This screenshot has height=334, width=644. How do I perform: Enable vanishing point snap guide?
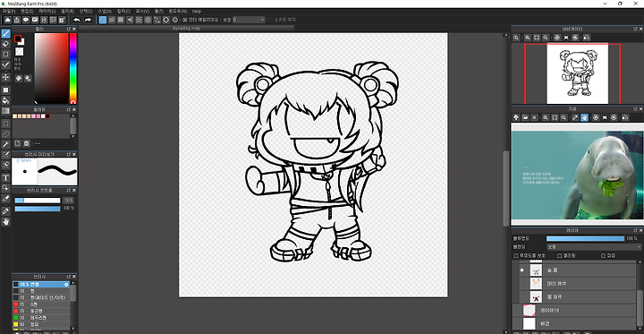point(130,20)
